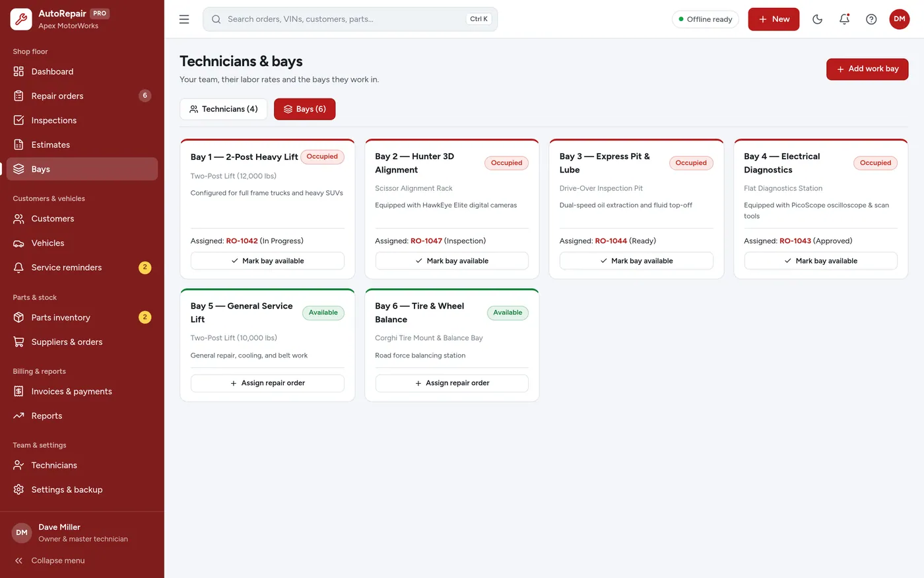Collapse the sidebar menu
This screenshot has width=924, height=578.
82,561
